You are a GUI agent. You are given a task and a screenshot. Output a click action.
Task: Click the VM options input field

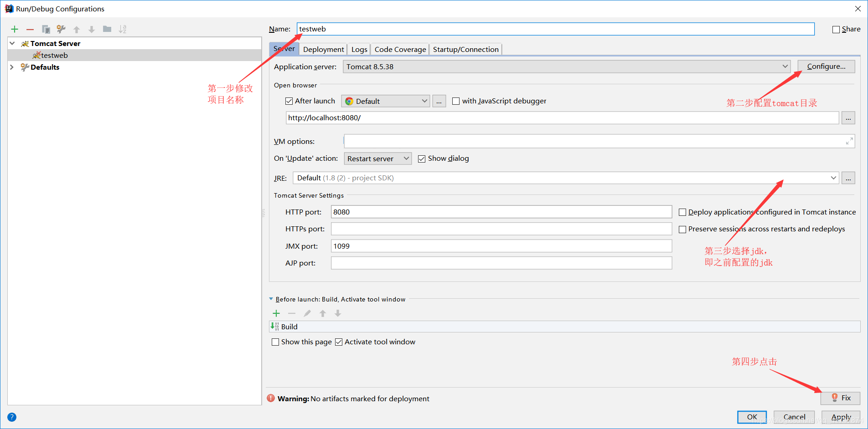[x=599, y=141]
